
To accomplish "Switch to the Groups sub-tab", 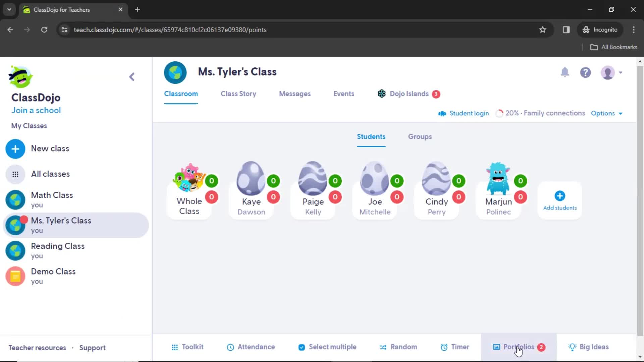I will [x=420, y=137].
